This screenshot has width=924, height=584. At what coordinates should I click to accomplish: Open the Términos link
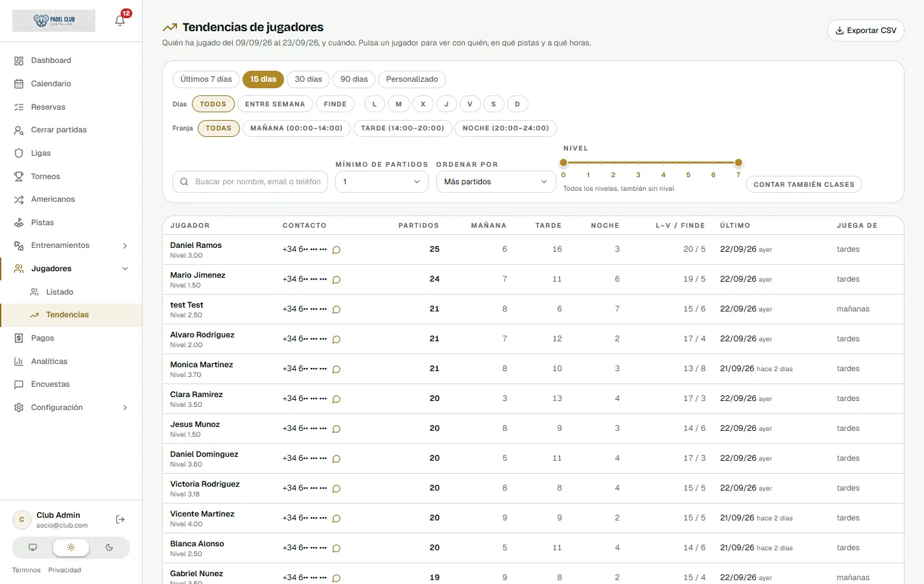point(27,570)
